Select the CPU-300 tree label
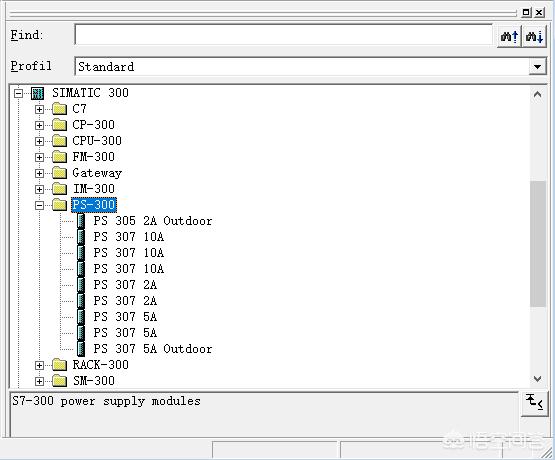 pos(97,141)
